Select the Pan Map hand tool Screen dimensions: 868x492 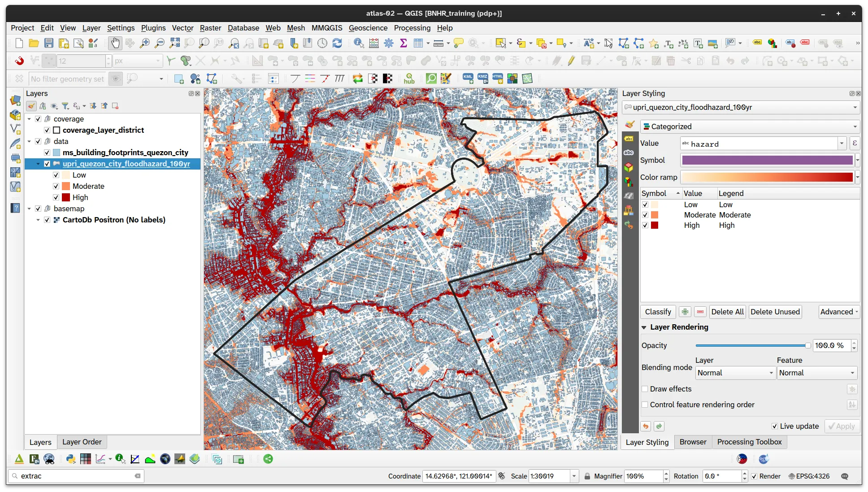[115, 43]
